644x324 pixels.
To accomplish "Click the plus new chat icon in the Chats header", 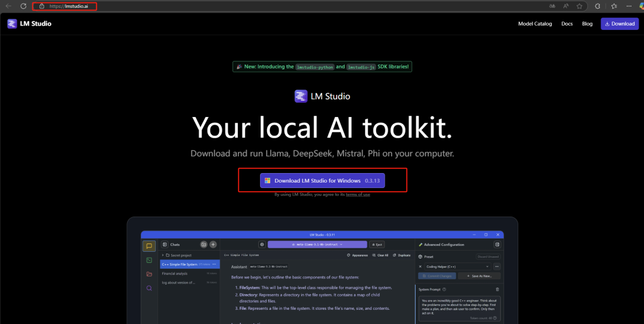I will point(213,245).
